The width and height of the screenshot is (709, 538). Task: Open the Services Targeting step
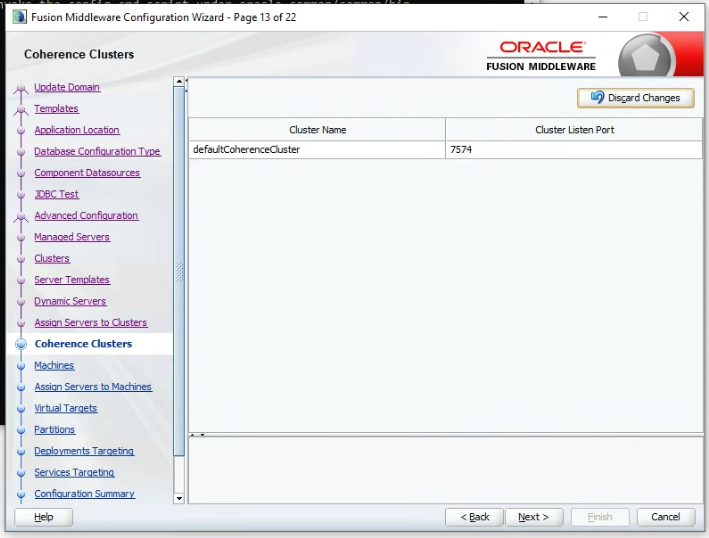pyautogui.click(x=74, y=472)
